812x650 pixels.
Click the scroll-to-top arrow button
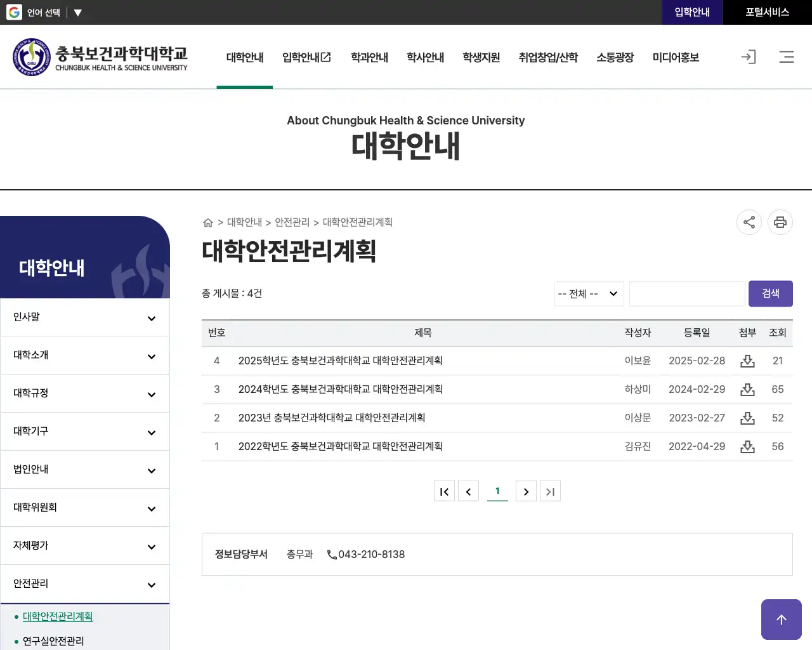pos(782,620)
